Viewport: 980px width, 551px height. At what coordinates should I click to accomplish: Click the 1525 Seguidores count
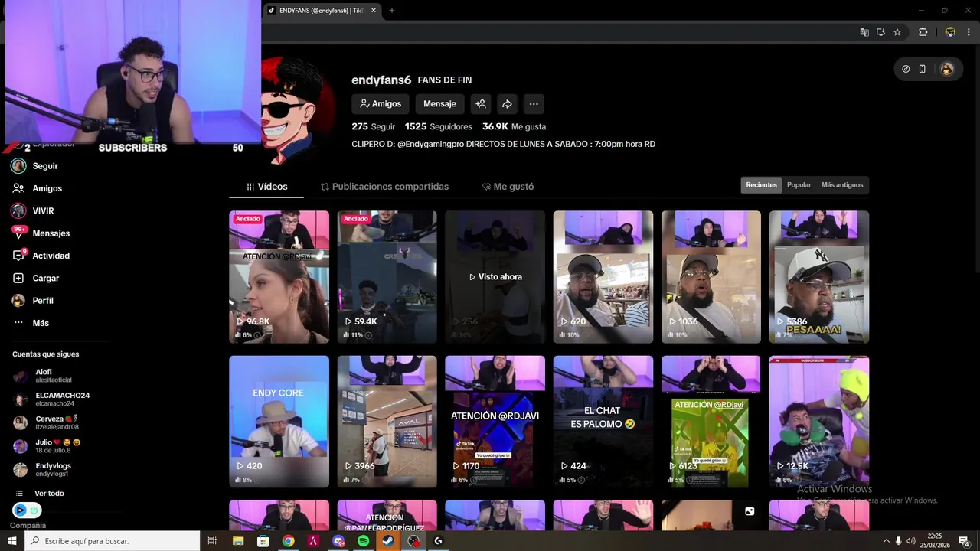[x=438, y=126]
